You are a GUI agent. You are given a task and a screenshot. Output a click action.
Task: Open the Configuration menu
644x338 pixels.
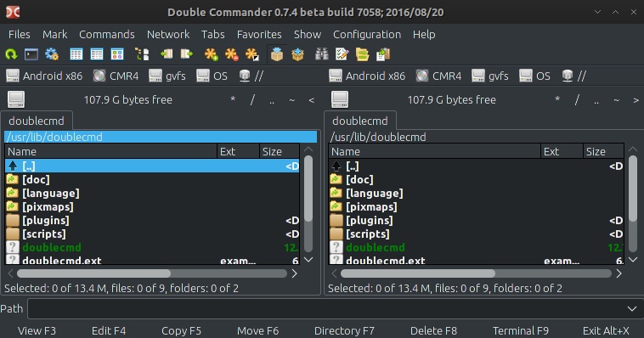(x=367, y=35)
